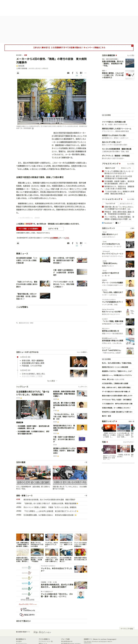Open the bottom ellipsis more menu

(x=85, y=243)
